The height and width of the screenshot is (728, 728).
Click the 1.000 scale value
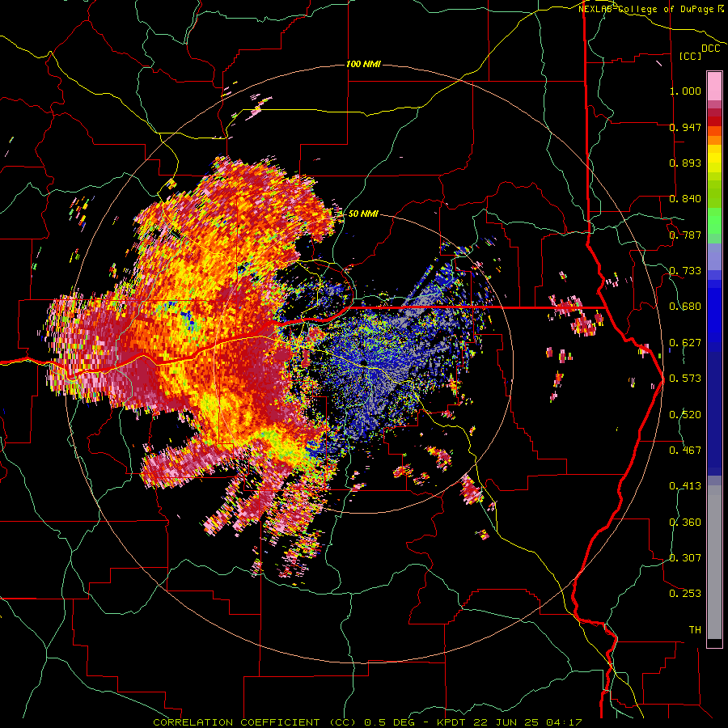685,91
